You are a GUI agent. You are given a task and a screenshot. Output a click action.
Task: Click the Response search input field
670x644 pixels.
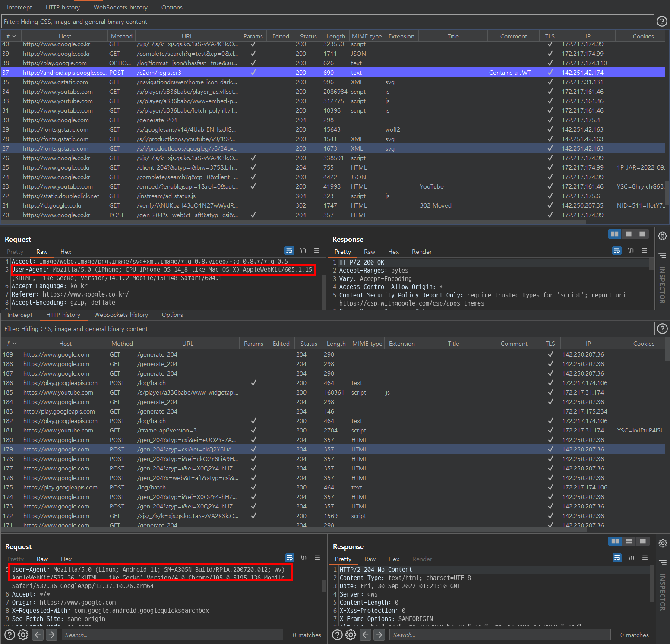tap(500, 635)
